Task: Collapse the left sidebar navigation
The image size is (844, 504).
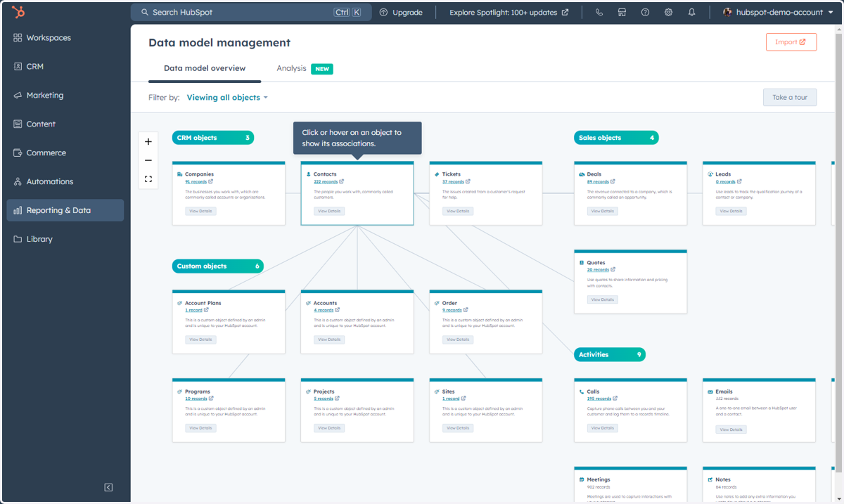Action: [x=108, y=487]
